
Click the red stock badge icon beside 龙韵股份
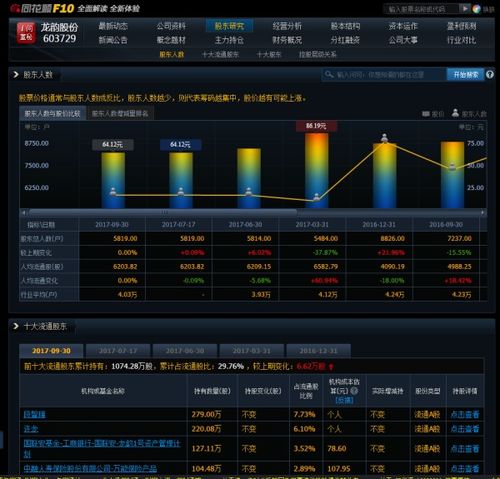point(26,33)
